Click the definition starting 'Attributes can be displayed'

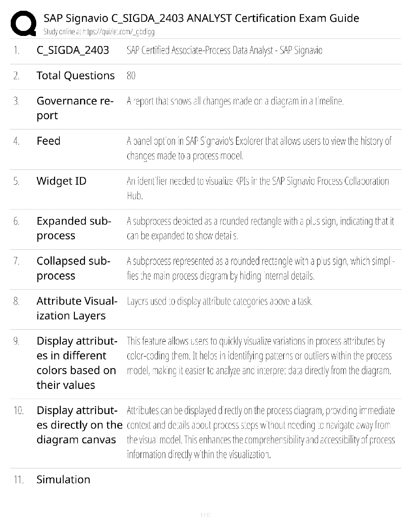coord(261,432)
